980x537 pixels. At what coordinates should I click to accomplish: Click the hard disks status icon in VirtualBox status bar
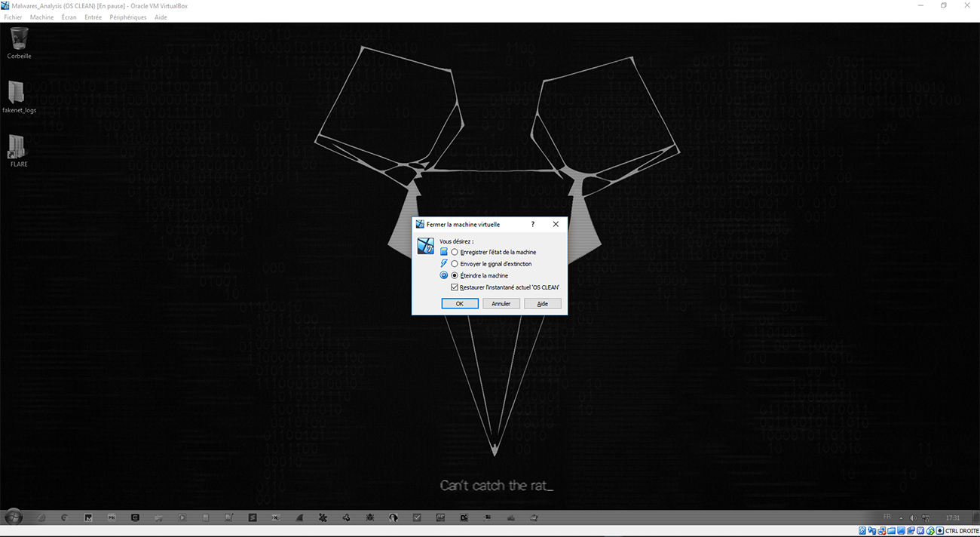click(862, 530)
